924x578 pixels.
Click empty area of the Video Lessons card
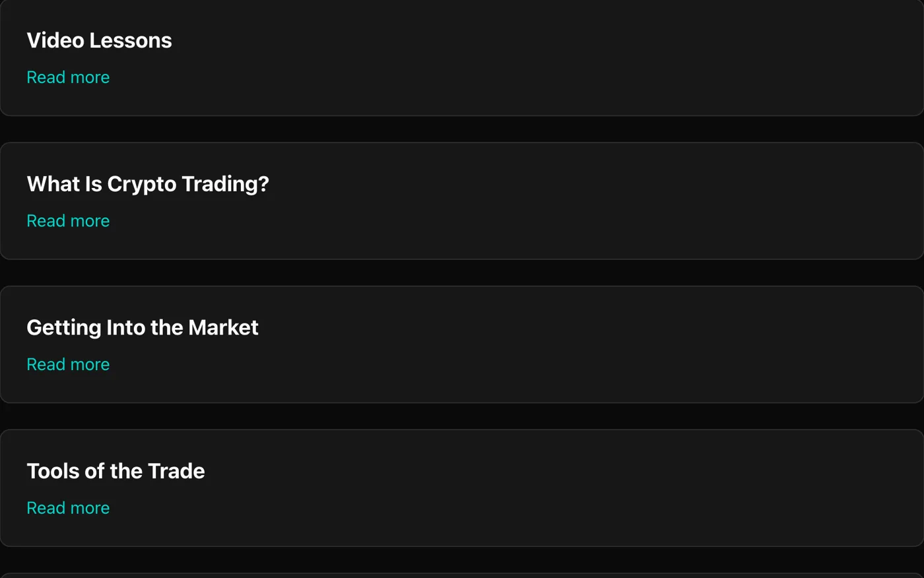528,58
